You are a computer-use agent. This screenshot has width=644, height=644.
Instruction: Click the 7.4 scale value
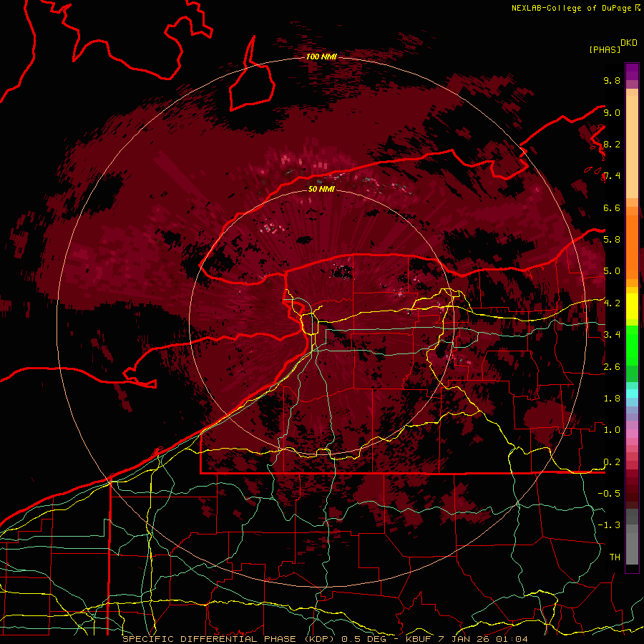coord(612,176)
